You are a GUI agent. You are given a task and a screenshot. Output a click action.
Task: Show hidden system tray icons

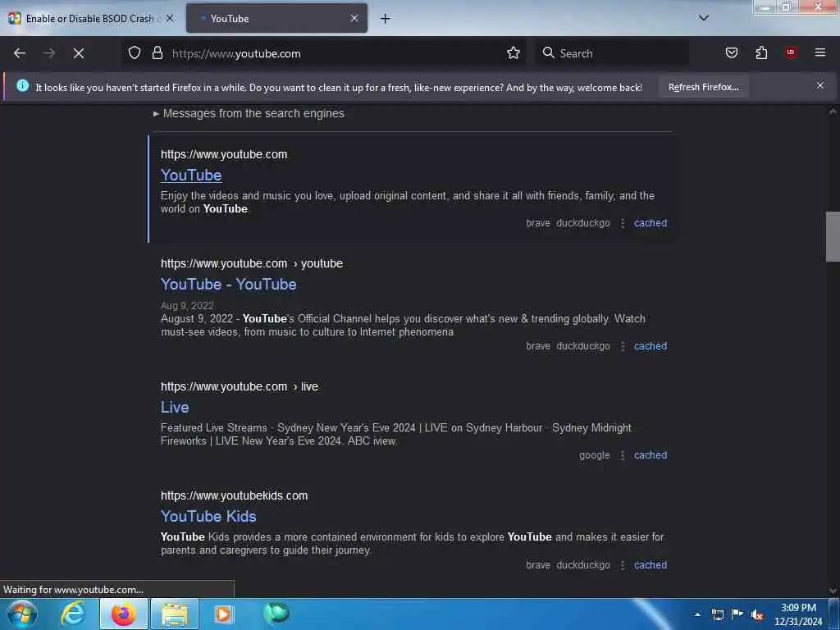click(697, 614)
